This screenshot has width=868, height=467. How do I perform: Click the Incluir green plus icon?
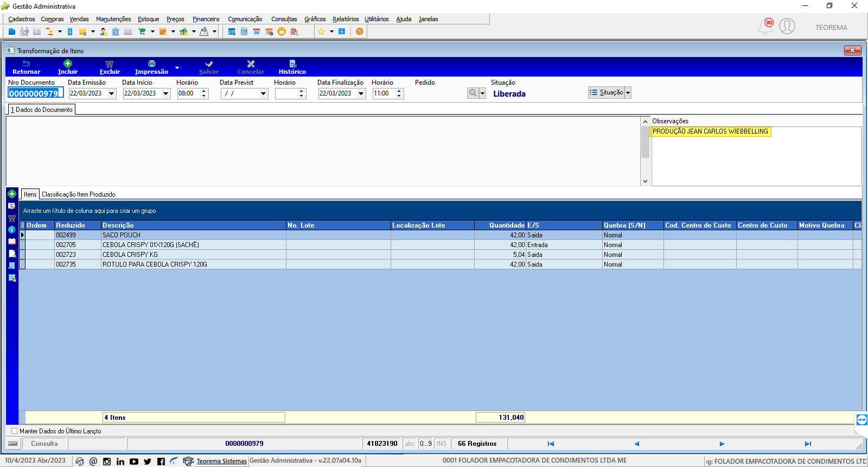click(68, 64)
